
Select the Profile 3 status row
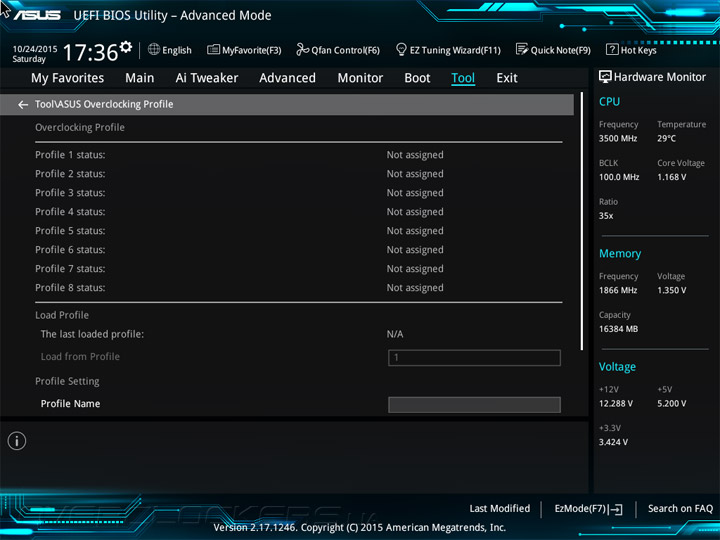(298, 193)
